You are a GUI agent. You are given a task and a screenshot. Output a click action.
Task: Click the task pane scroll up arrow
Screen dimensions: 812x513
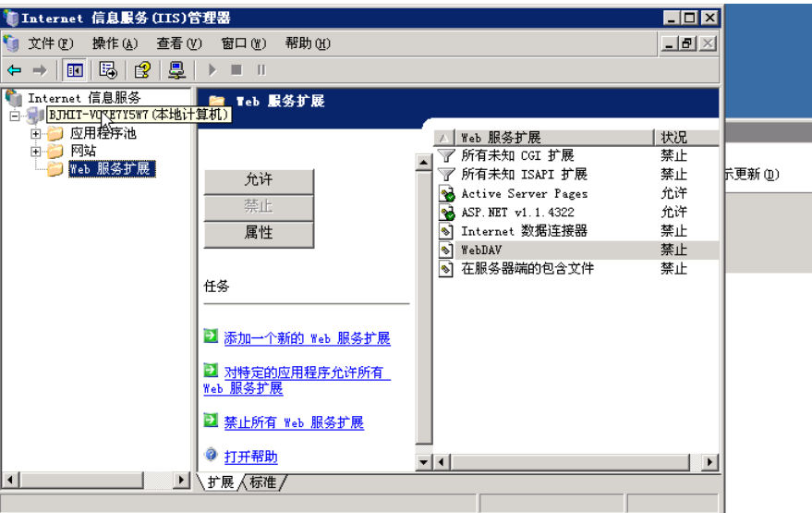[x=424, y=162]
